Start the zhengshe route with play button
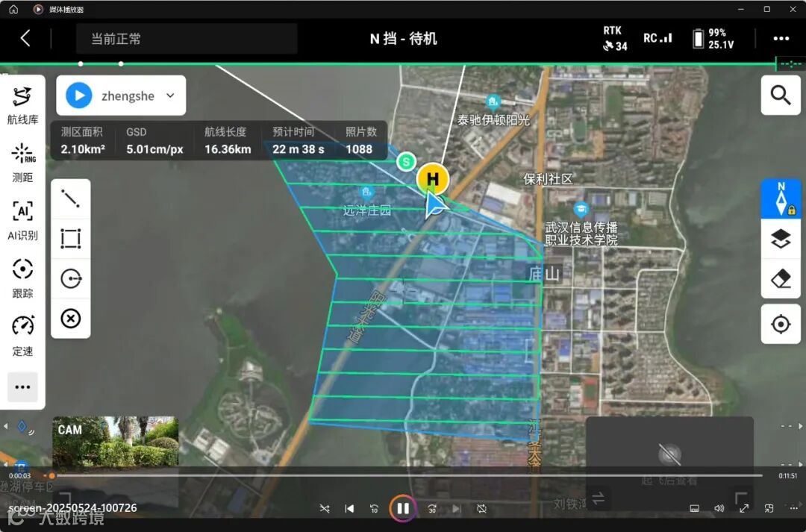This screenshot has width=806, height=532. pos(78,96)
